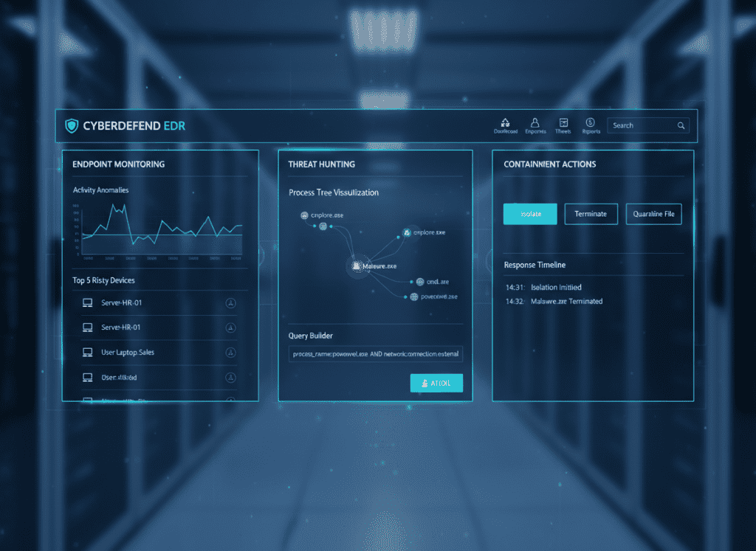
Task: Open the Endpoints section in top navigation
Action: pos(535,125)
